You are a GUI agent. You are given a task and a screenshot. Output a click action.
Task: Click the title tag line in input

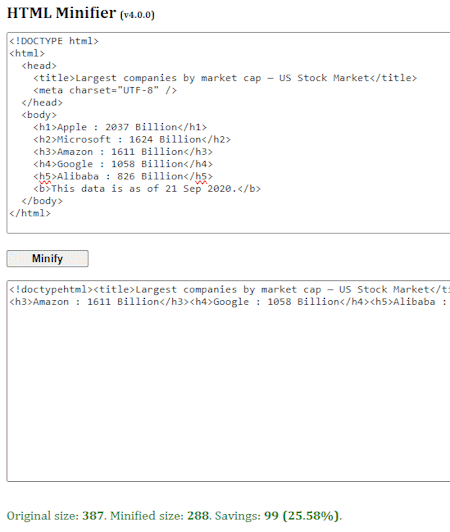(225, 78)
